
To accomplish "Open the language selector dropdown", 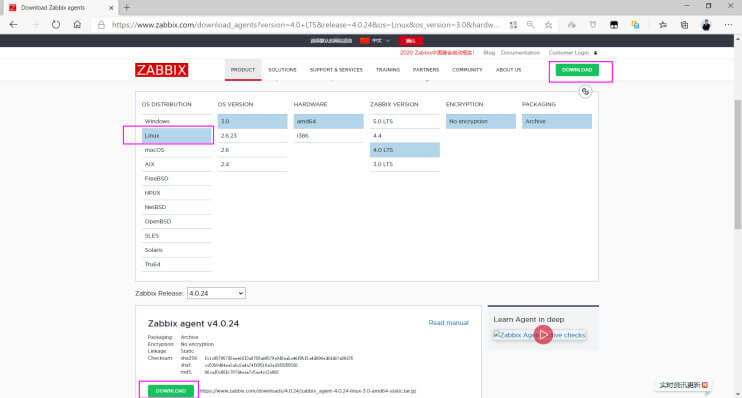I will pos(375,41).
